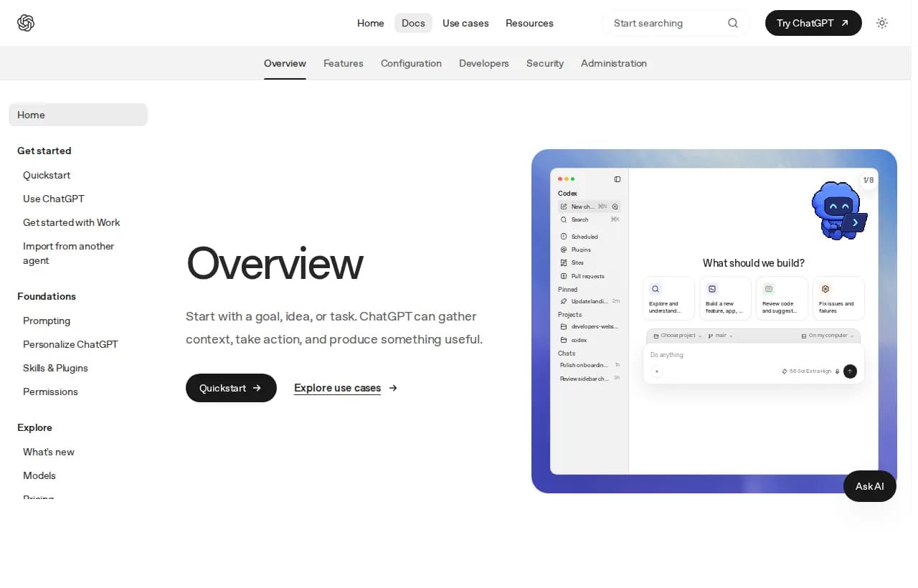Follow the Explore use cases link

(337, 388)
